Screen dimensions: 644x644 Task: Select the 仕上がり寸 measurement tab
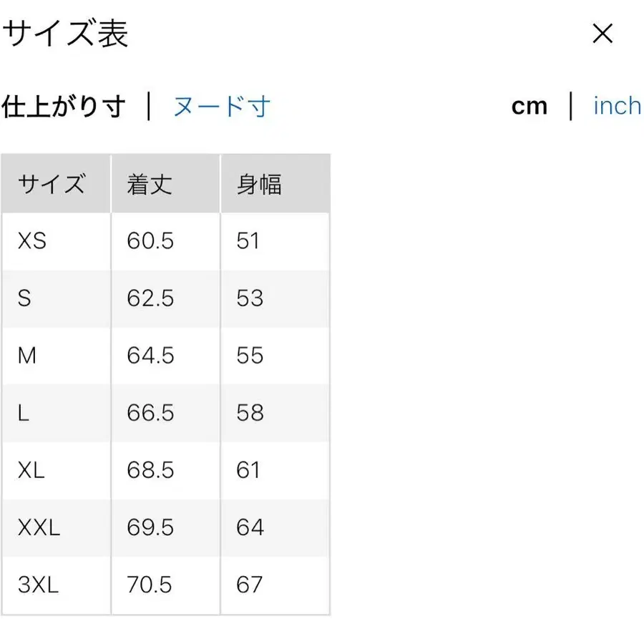coord(64,107)
